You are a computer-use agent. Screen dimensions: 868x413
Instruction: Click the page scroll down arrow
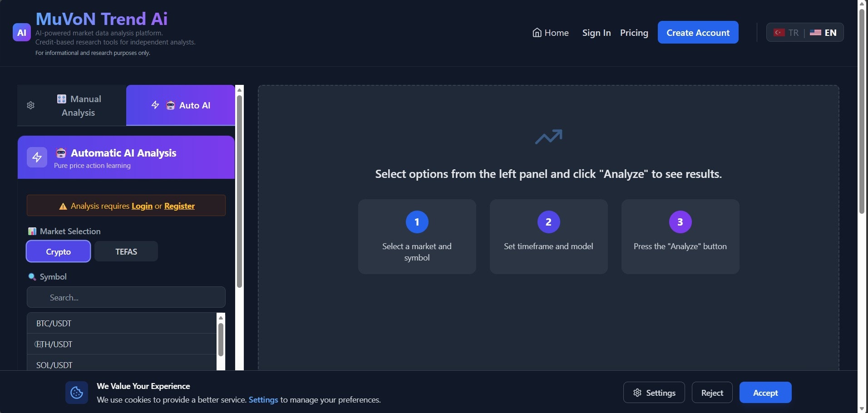(862, 409)
